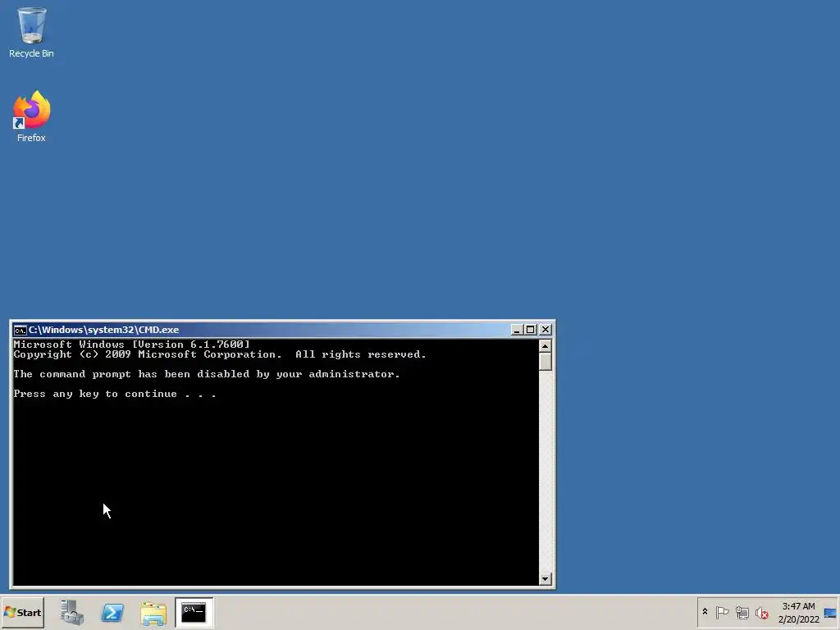Image resolution: width=840 pixels, height=630 pixels.
Task: Click the CMD.exe title bar text
Action: pyautogui.click(x=103, y=330)
